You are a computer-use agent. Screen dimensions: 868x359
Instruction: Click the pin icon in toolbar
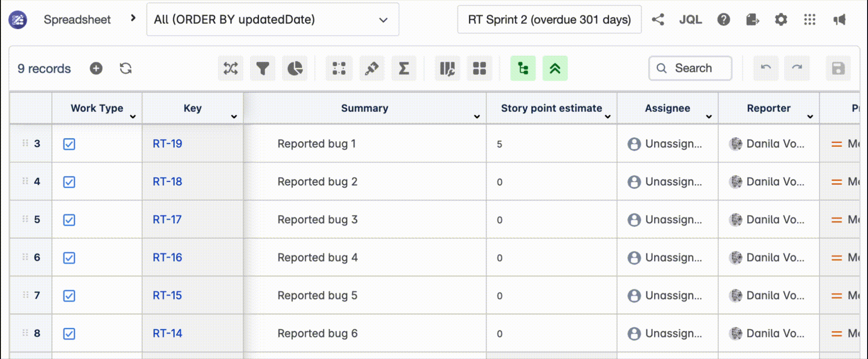(372, 68)
